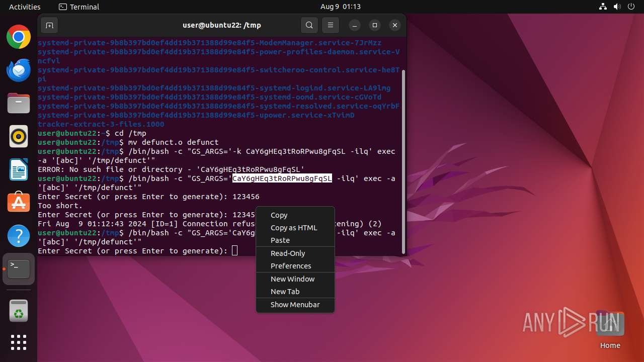
Task: Select New Tab in the context menu
Action: coord(295,292)
